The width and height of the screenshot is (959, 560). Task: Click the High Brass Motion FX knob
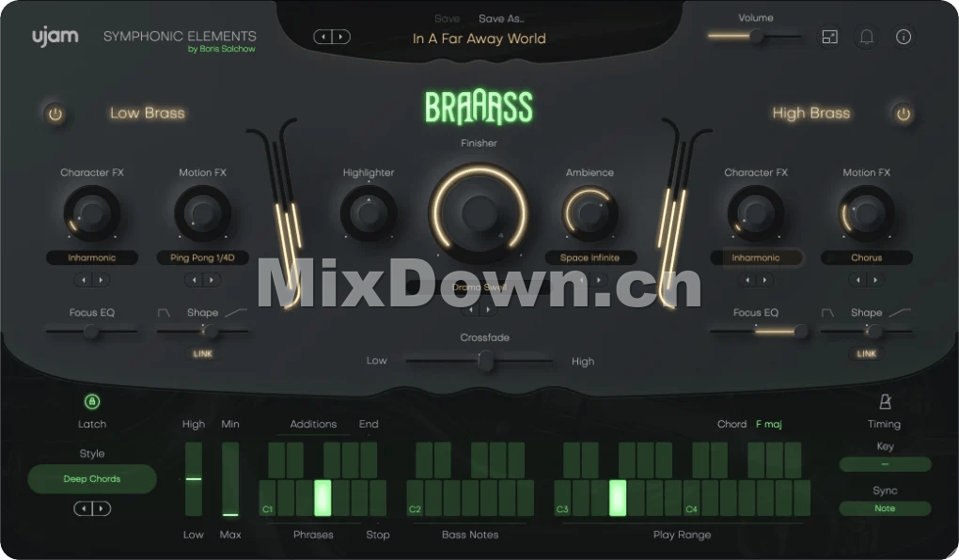pyautogui.click(x=866, y=213)
